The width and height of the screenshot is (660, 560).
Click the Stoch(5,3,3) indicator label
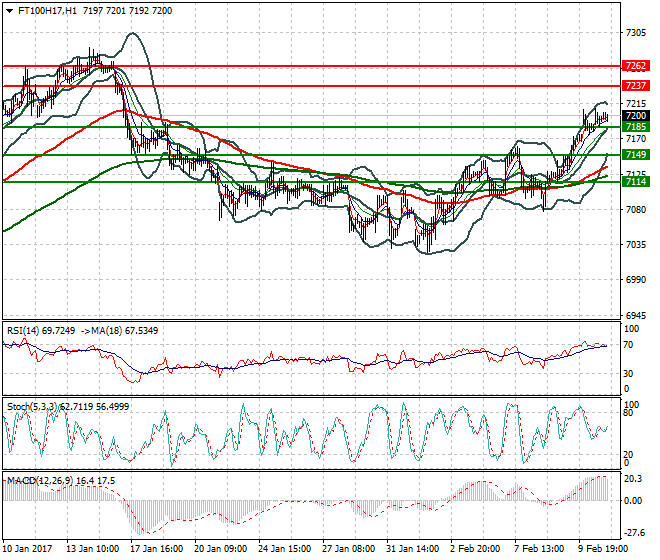[33, 407]
